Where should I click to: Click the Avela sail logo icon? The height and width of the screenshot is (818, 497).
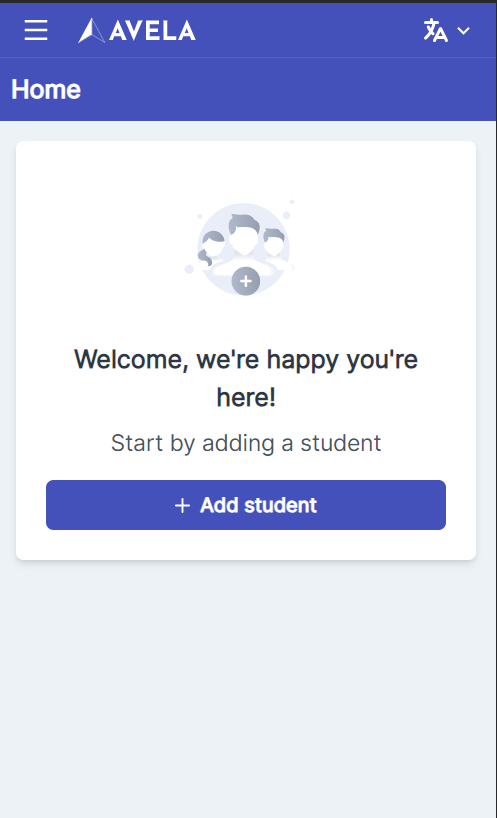click(x=91, y=31)
